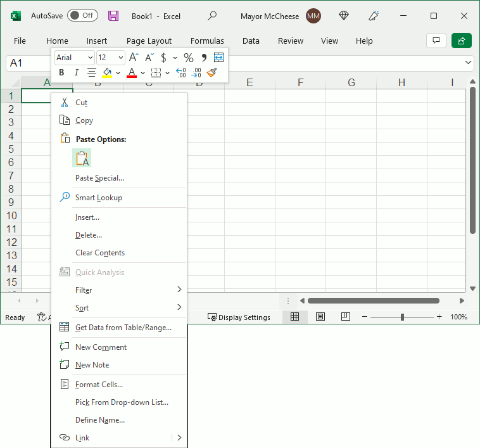Toggle Italic in the mini toolbar

tap(77, 73)
